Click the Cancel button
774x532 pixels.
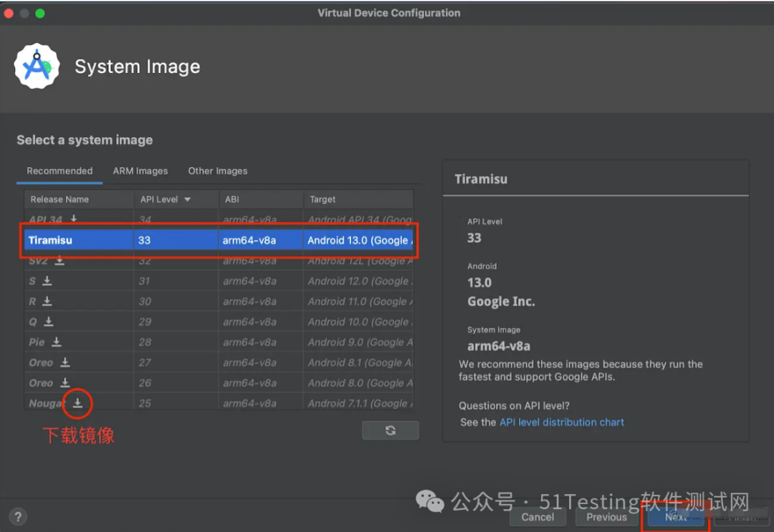537,517
